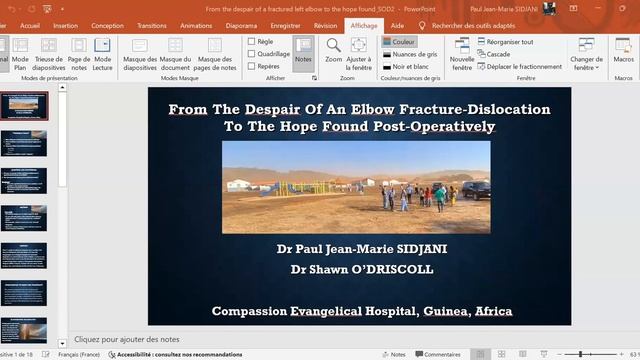
Task: Switch to slide sorter status icon
Action: point(502,354)
